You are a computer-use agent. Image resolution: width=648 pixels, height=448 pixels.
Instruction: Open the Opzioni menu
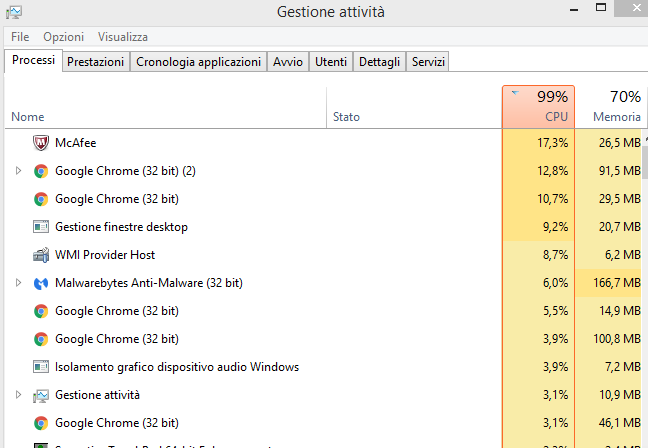tap(64, 37)
